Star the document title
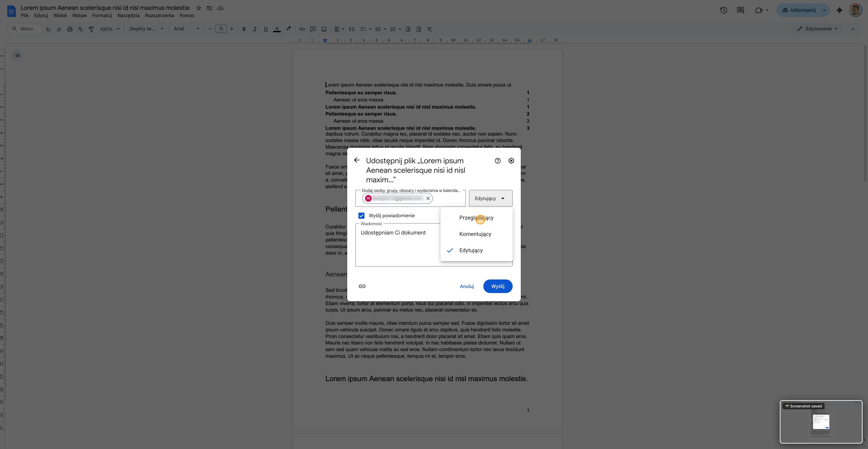Image resolution: width=868 pixels, height=449 pixels. (199, 8)
